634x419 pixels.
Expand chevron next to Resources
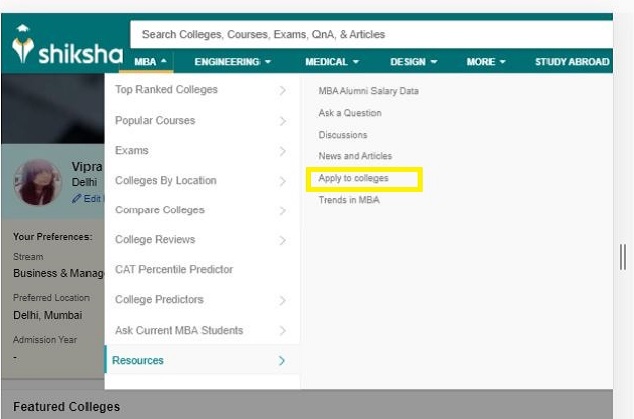[282, 361]
